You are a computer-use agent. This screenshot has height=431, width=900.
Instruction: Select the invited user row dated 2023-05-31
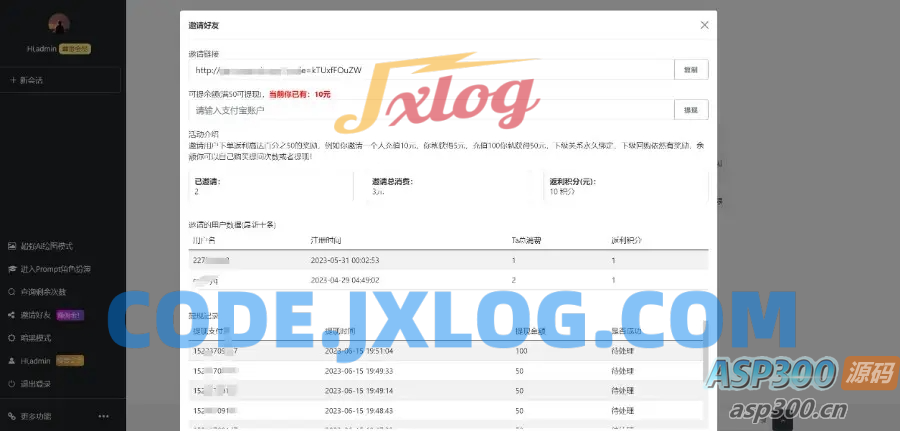click(x=448, y=260)
